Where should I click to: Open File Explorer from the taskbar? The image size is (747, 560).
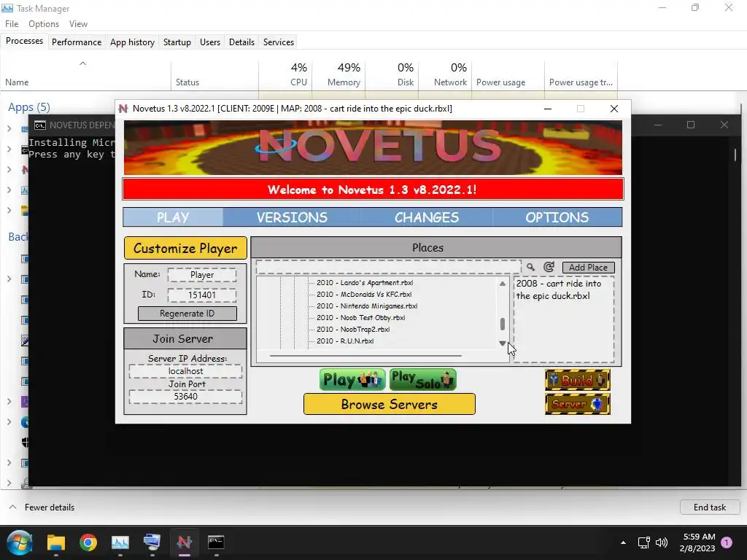[55, 542]
